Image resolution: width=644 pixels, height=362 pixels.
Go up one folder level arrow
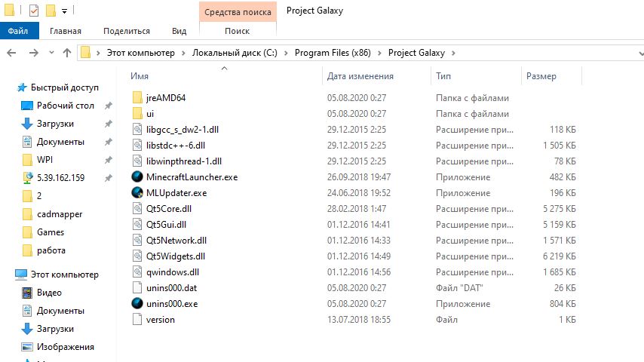(67, 53)
